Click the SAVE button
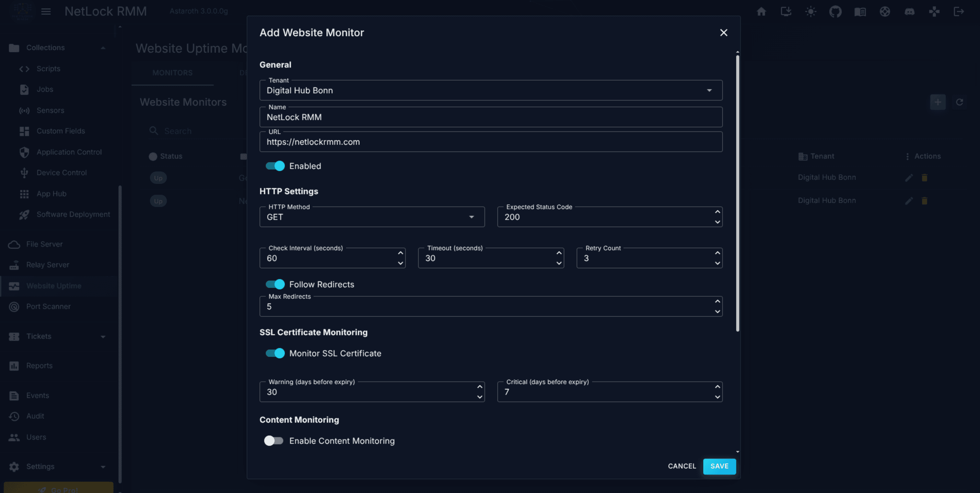The width and height of the screenshot is (980, 493). click(720, 466)
